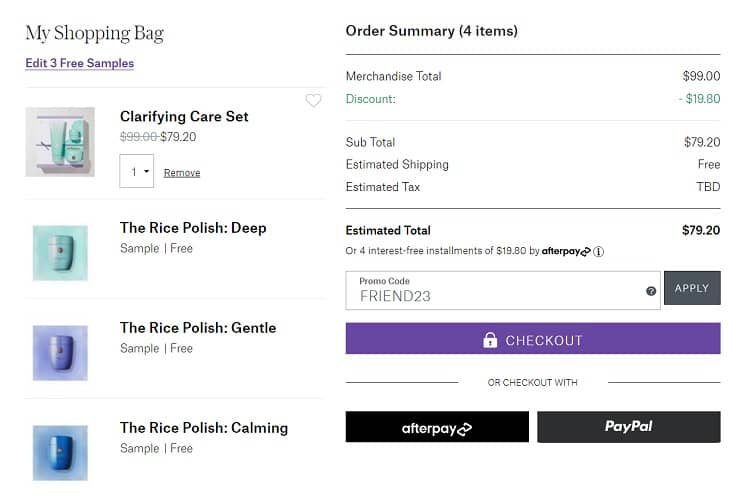The image size is (745, 500).
Task: Click The Rice Polish: Gentle title
Action: pyautogui.click(x=198, y=328)
